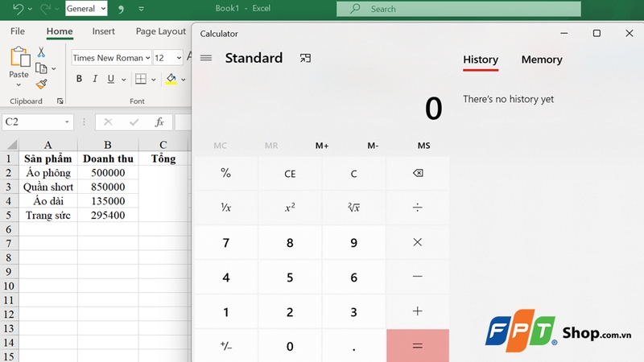This screenshot has height=362, width=644.
Task: Click the number 7 key
Action: pyautogui.click(x=226, y=243)
